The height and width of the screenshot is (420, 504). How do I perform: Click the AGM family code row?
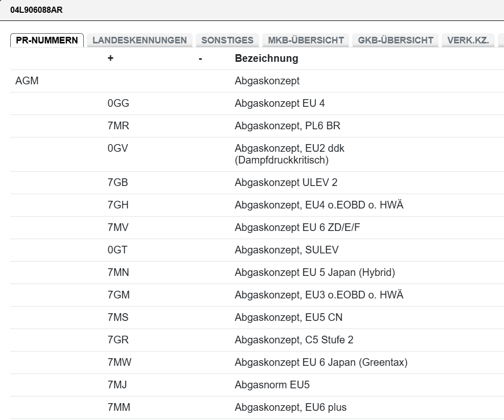coord(27,81)
